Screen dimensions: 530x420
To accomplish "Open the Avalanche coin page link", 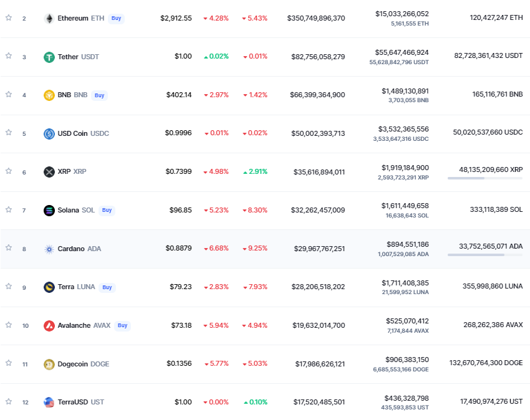I will click(x=84, y=325).
